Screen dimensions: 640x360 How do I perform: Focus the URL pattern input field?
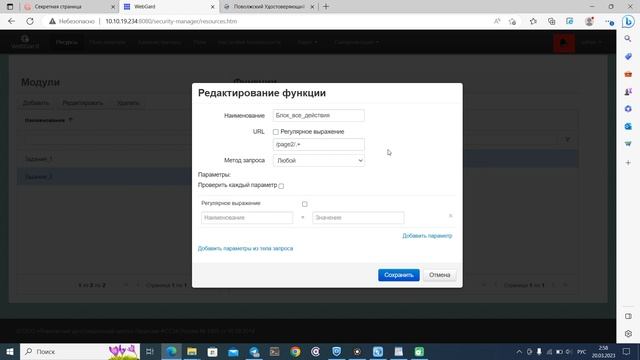[318, 144]
